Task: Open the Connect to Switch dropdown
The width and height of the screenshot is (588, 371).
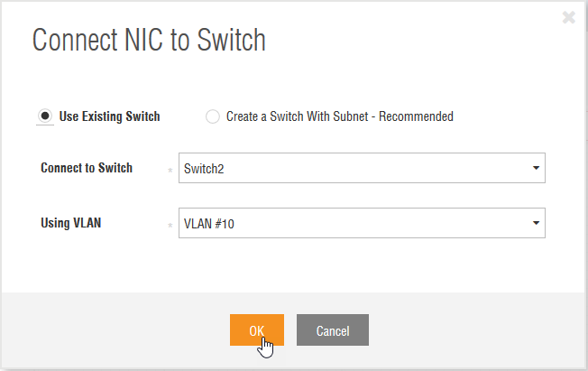Action: point(362,168)
